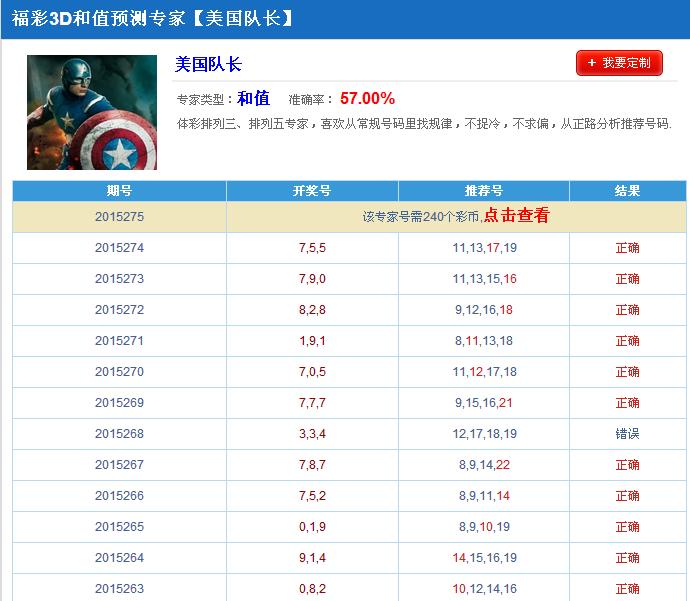Click the draw numbers 9,1,4
Viewport: 690px width, 601px height.
pos(312,558)
